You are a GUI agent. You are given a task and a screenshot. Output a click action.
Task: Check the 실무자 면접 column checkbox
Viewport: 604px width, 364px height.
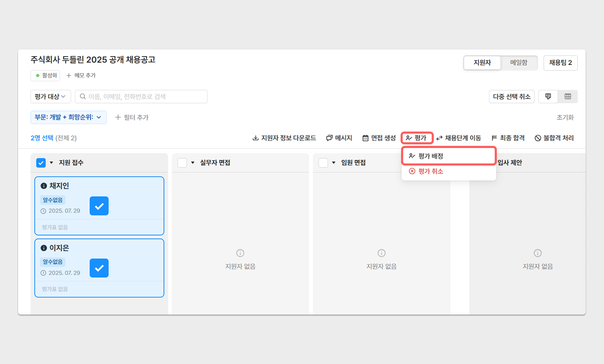[182, 163]
